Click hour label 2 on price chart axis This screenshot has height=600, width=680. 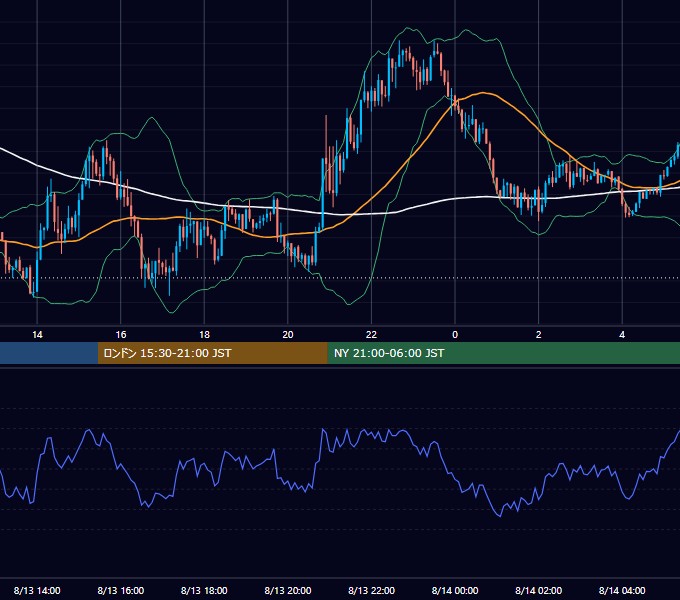[539, 335]
